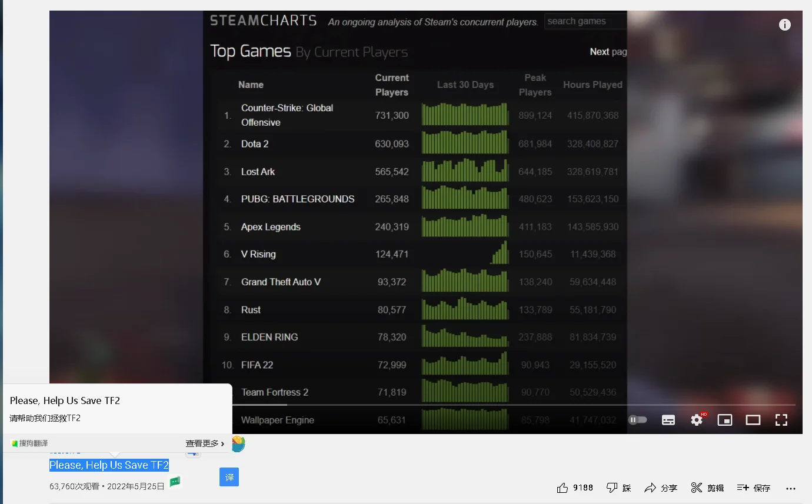The image size is (812, 504).
Task: Toggle autoplay switch in player controls
Action: point(638,420)
